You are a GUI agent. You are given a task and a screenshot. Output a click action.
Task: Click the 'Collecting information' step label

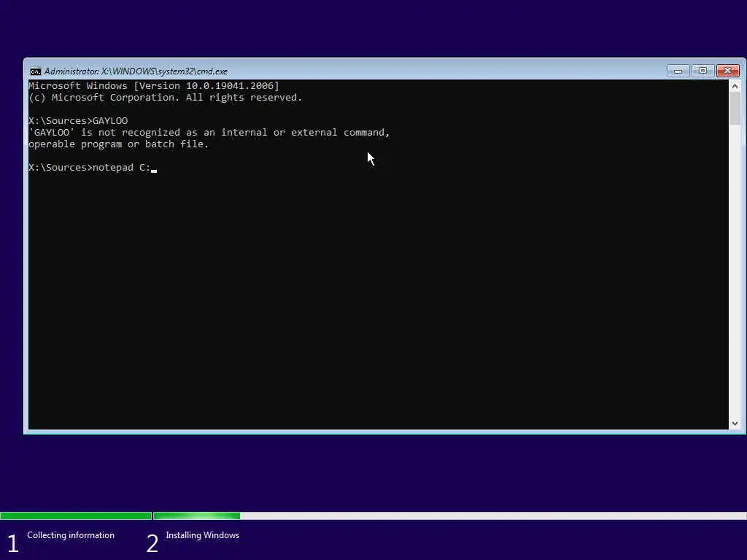point(71,535)
